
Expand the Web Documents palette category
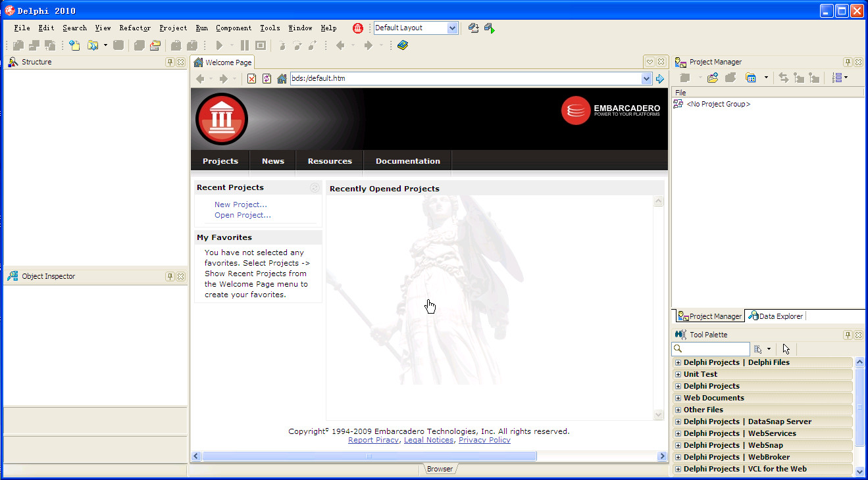click(x=678, y=398)
